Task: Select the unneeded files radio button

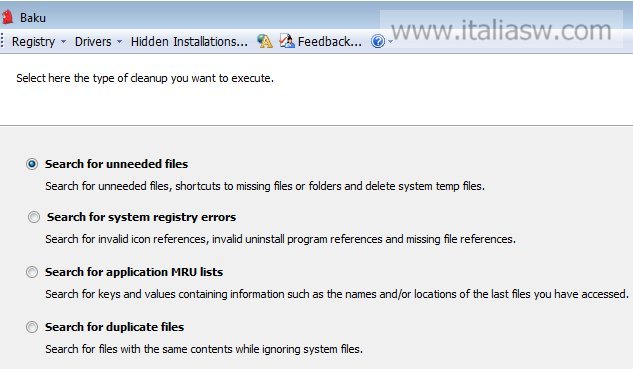Action: click(32, 164)
